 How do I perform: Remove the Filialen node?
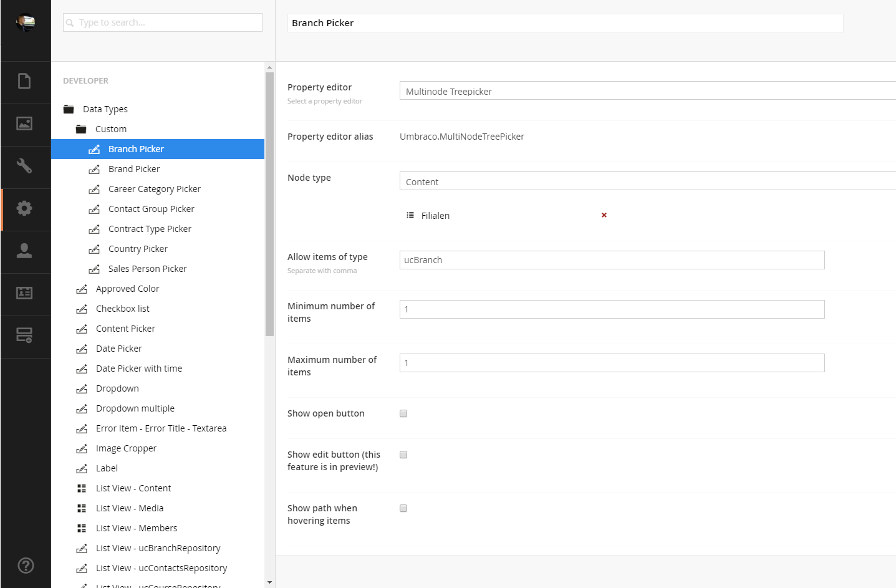(604, 215)
